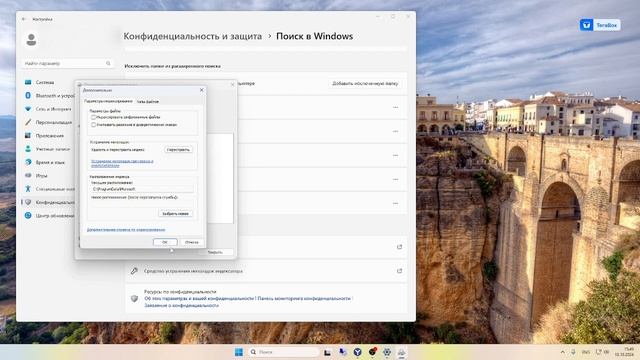Click the Добавить исключаемую папку button
This screenshot has width=640, height=360.
point(365,83)
